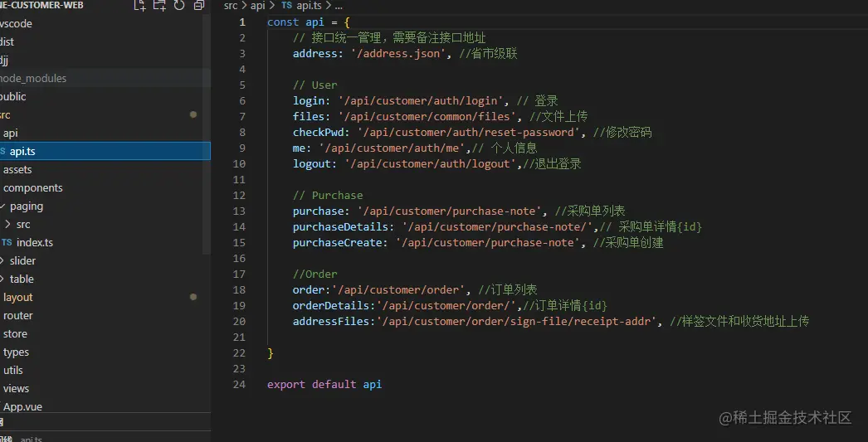
Task: Click the 'address' property on line 3
Action: [315, 54]
